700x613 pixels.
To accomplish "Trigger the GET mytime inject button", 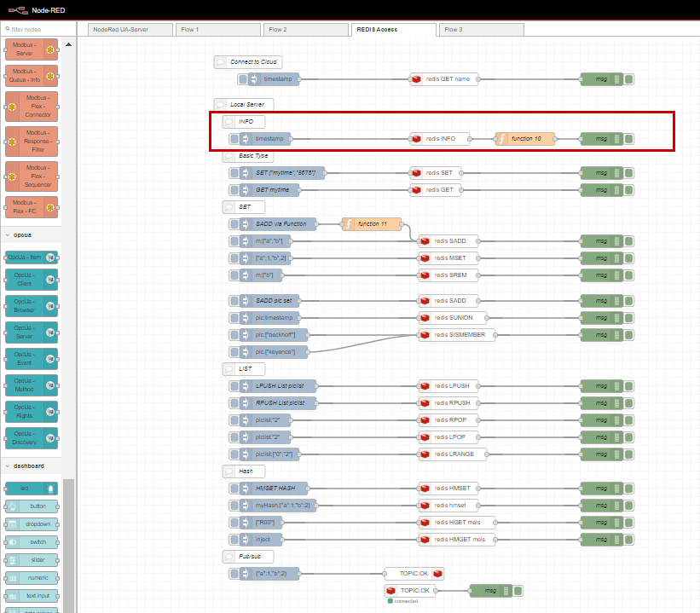I will (x=234, y=190).
